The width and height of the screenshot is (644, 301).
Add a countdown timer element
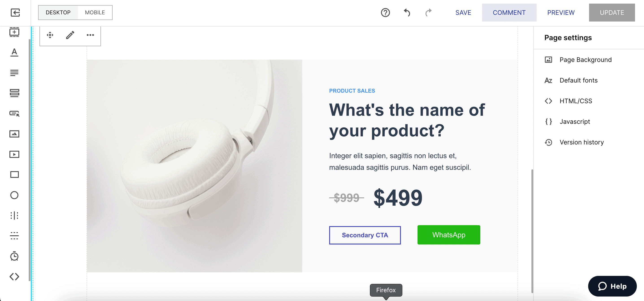pyautogui.click(x=14, y=256)
